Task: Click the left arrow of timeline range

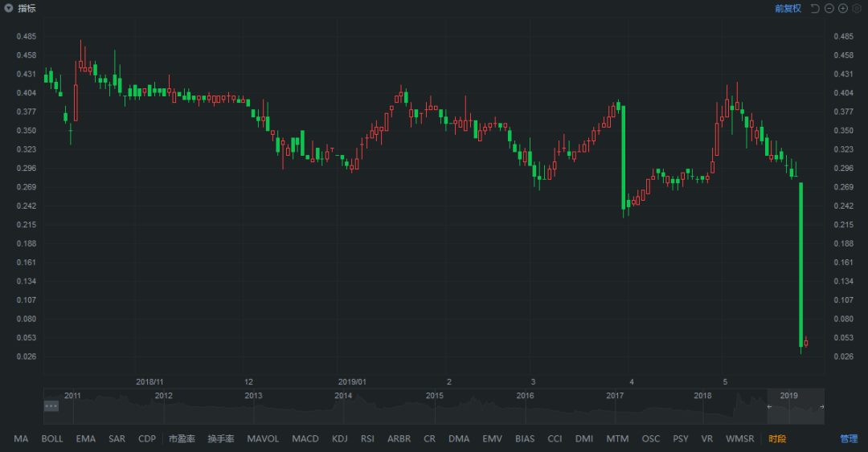Action: pyautogui.click(x=769, y=406)
